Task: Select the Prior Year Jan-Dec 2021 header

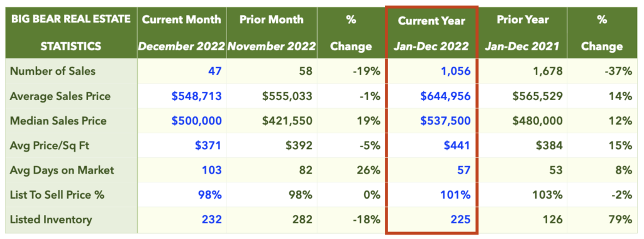Action: (522, 33)
